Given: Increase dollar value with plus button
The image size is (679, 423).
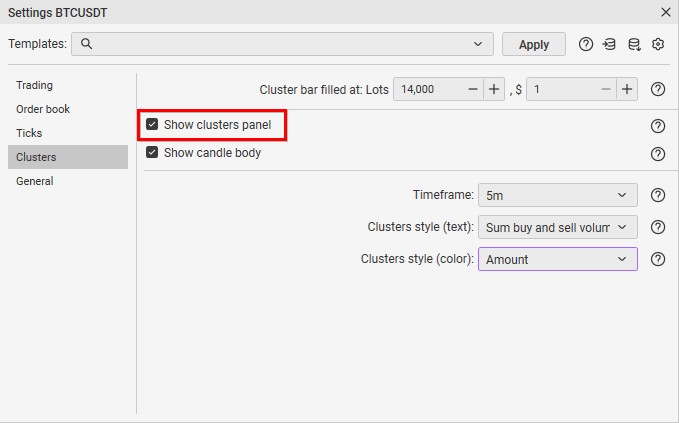Looking at the screenshot, I should [627, 89].
